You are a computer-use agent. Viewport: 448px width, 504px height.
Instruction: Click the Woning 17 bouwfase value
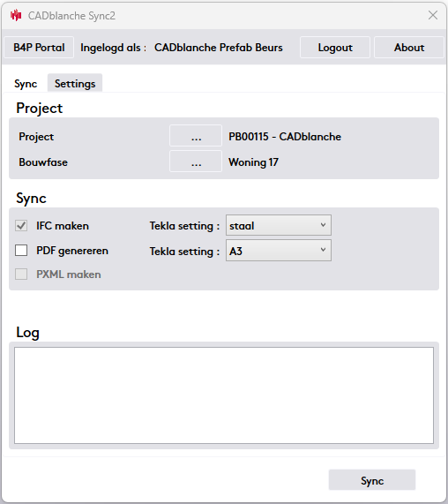(x=253, y=162)
